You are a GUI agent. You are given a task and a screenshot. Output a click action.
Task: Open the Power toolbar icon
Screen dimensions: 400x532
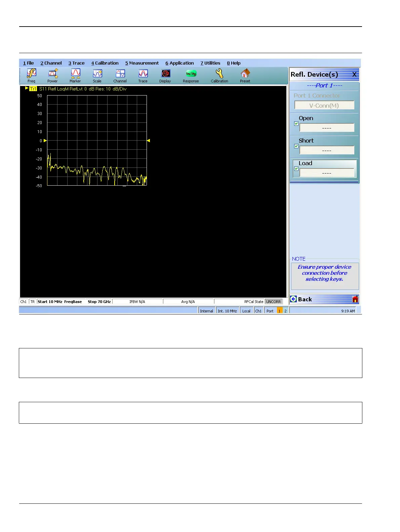click(x=52, y=75)
